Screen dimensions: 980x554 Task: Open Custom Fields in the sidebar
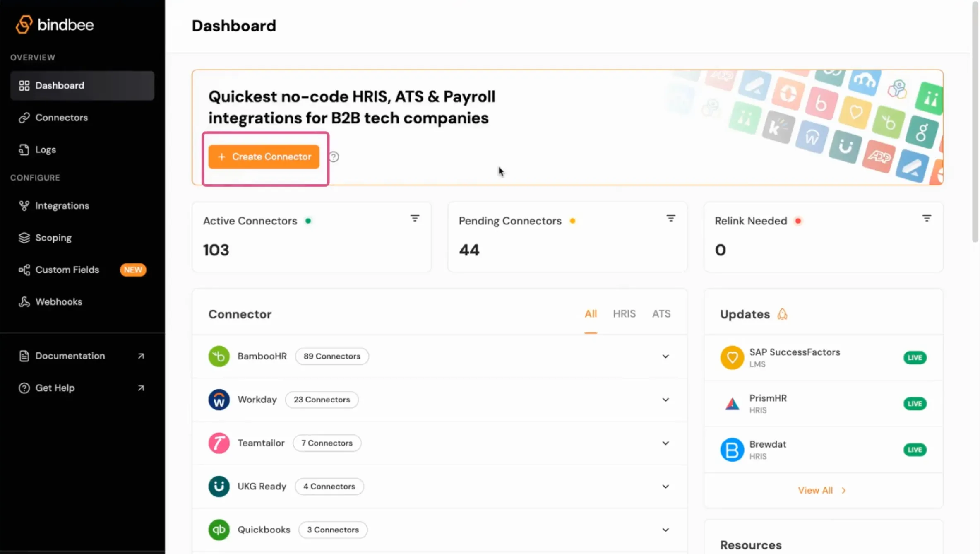tap(82, 270)
